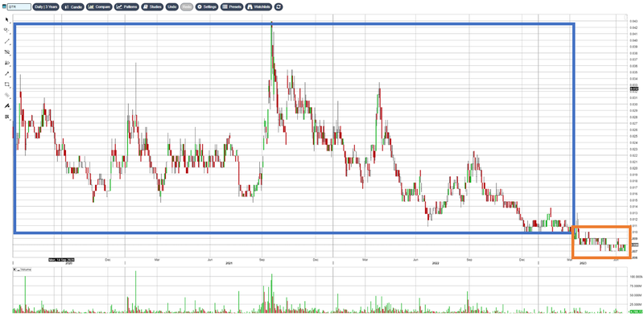Select the rectangle shape drawing tool
Viewport: 644px width, 317px height.
coord(7,84)
